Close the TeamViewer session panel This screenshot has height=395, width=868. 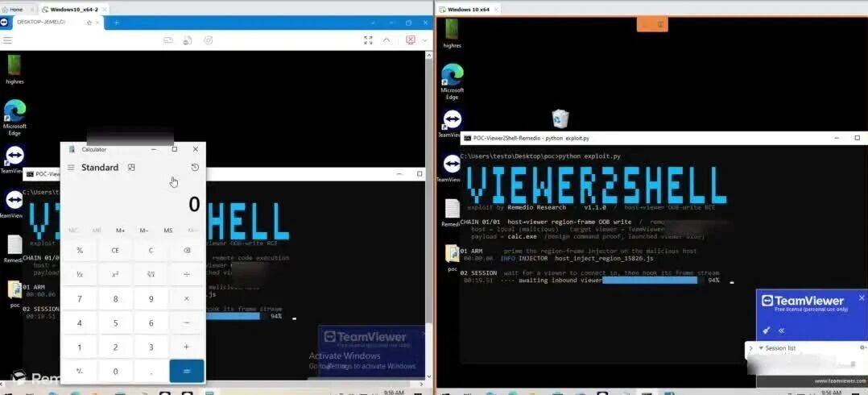862,298
